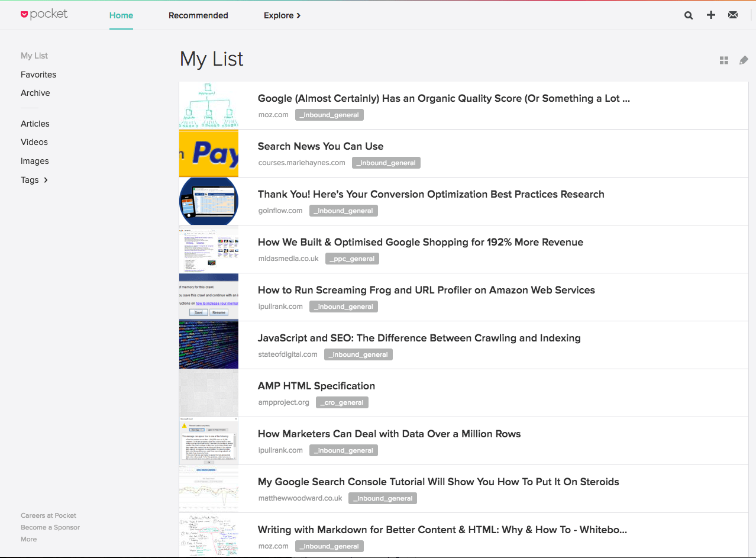The height and width of the screenshot is (558, 756).
Task: Click thumbnail of Google Quality Score article
Action: 209,105
